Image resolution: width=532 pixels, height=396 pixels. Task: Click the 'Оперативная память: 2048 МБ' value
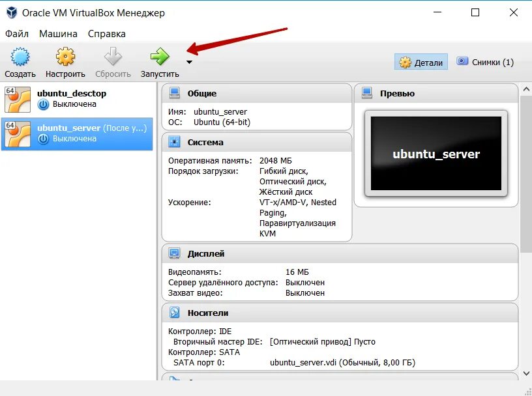pos(276,161)
